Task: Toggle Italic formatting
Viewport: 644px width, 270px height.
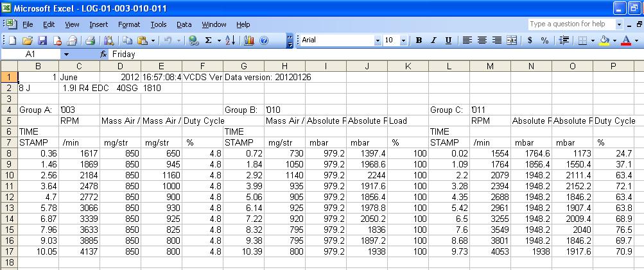Action: pos(433,40)
